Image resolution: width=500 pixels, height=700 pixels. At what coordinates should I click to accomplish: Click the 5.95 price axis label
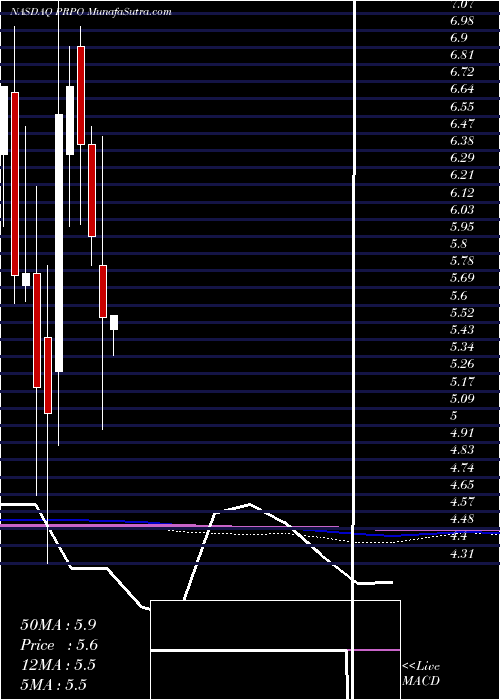click(x=462, y=227)
